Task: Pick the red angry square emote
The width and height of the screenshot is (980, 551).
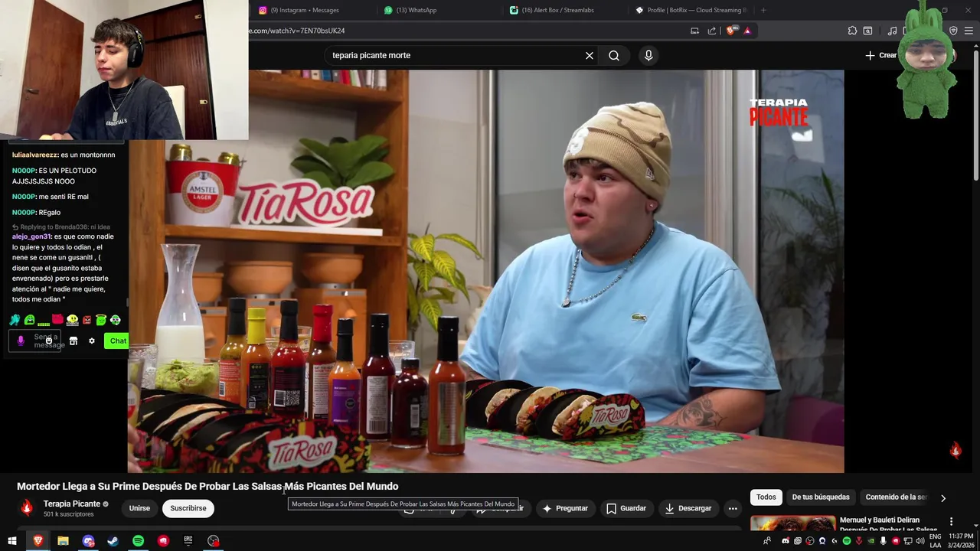Action: [87, 320]
